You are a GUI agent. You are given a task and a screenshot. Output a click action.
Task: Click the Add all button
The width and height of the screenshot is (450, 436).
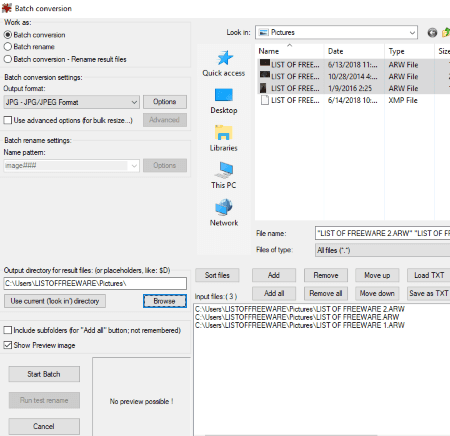(x=274, y=293)
